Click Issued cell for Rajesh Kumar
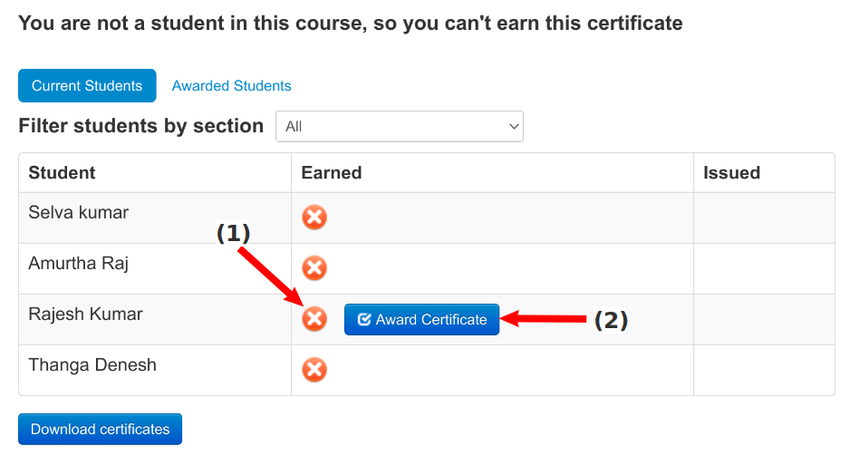868x455 pixels. tap(763, 319)
